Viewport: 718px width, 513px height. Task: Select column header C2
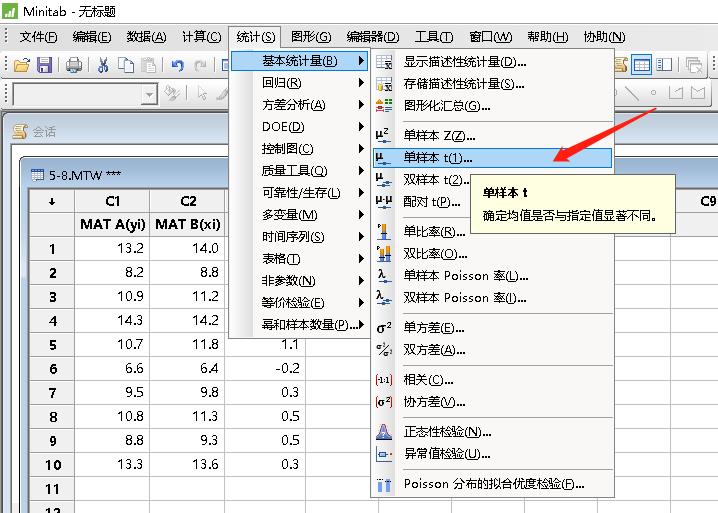pyautogui.click(x=188, y=201)
